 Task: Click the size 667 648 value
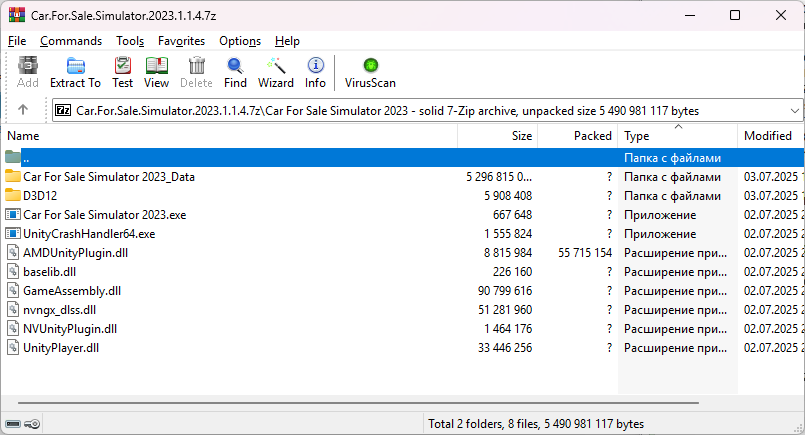click(x=512, y=215)
